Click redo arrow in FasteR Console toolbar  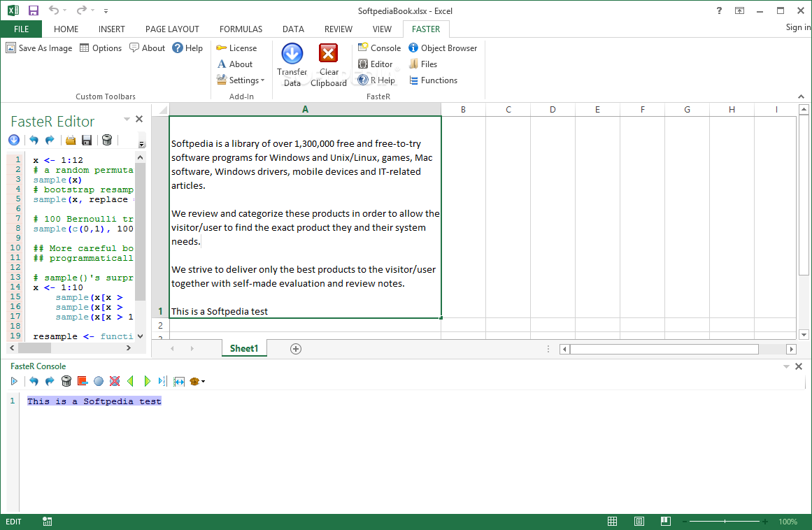(x=50, y=382)
